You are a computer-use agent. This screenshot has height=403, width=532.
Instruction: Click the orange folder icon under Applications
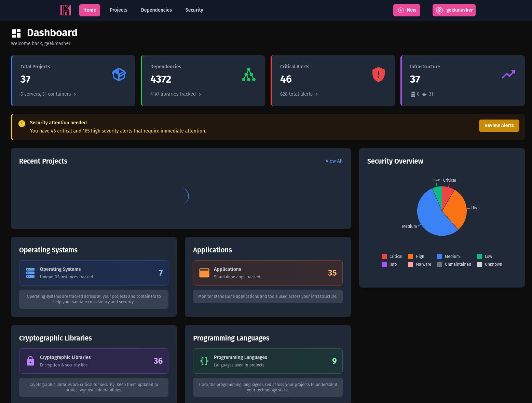204,273
